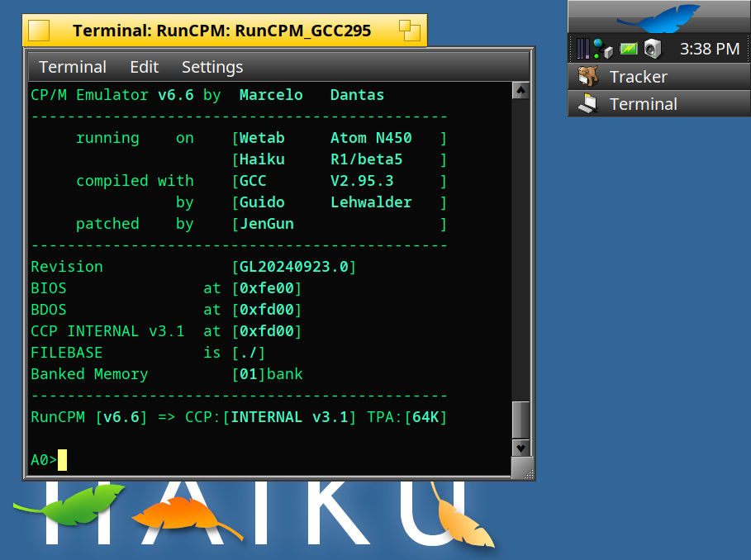Open the Terminal menu
Image resolution: width=751 pixels, height=560 pixels.
73,67
